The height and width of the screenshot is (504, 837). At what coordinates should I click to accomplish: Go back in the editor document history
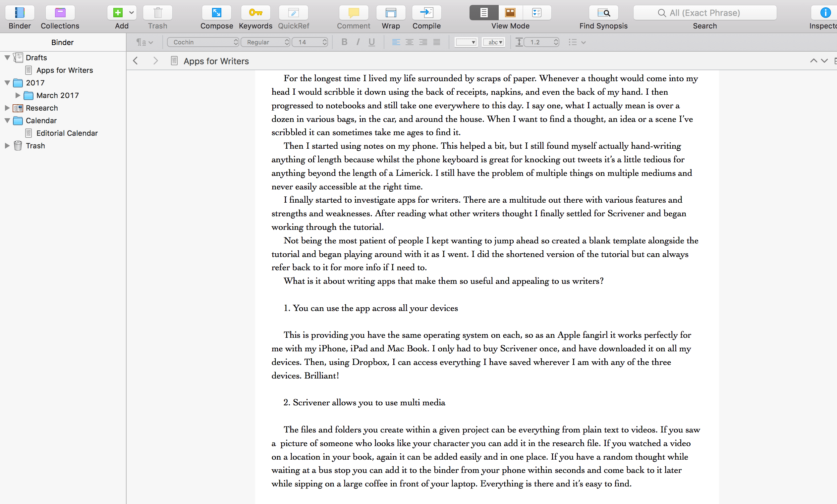(x=136, y=61)
